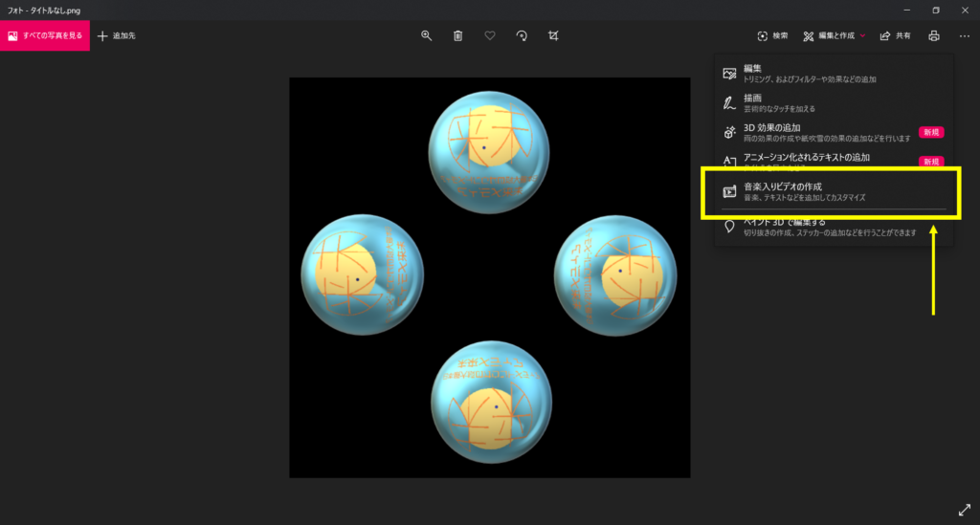
Task: Restore down the Photos window
Action: point(936,10)
